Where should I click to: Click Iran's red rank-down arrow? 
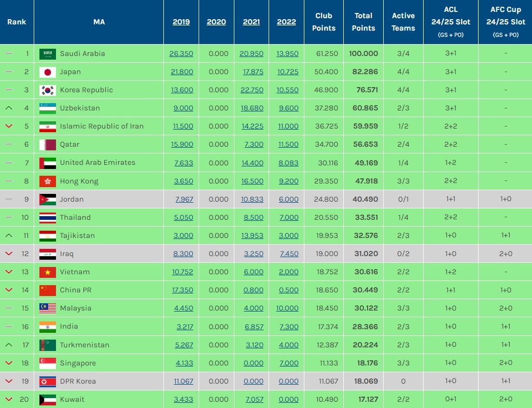pyautogui.click(x=8, y=126)
